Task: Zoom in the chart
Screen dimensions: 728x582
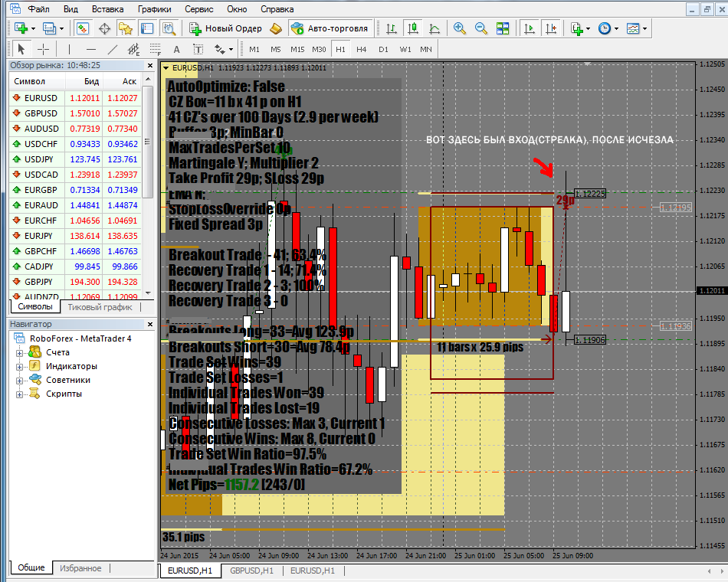Action: pos(459,28)
